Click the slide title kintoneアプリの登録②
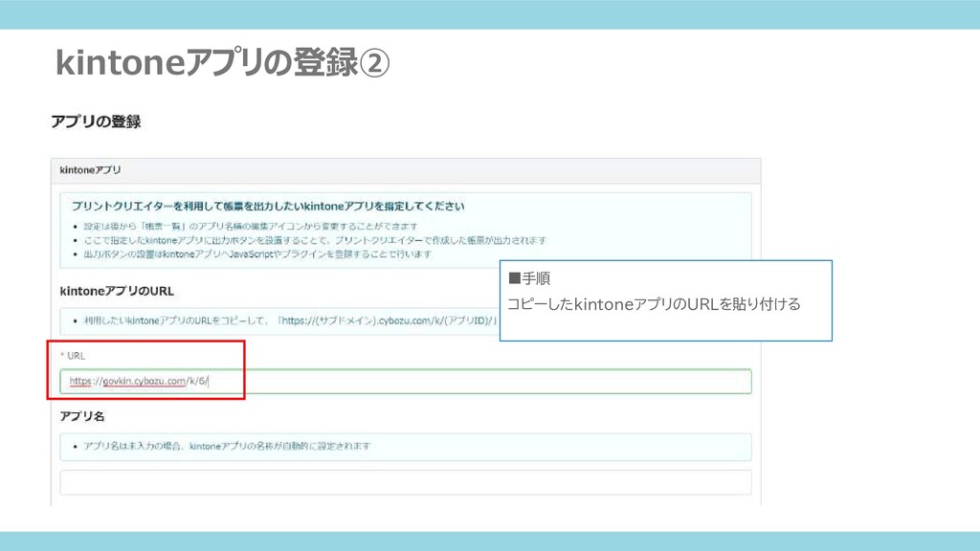 tap(222, 62)
